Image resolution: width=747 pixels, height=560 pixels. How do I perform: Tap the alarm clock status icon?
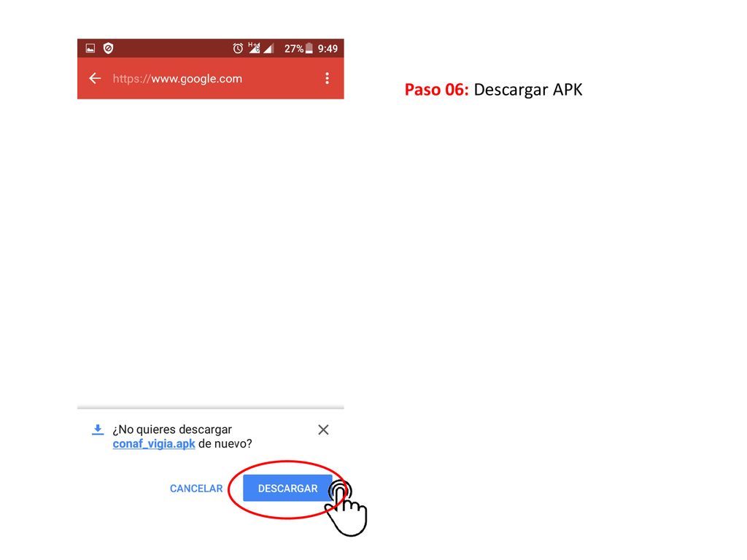coord(238,48)
